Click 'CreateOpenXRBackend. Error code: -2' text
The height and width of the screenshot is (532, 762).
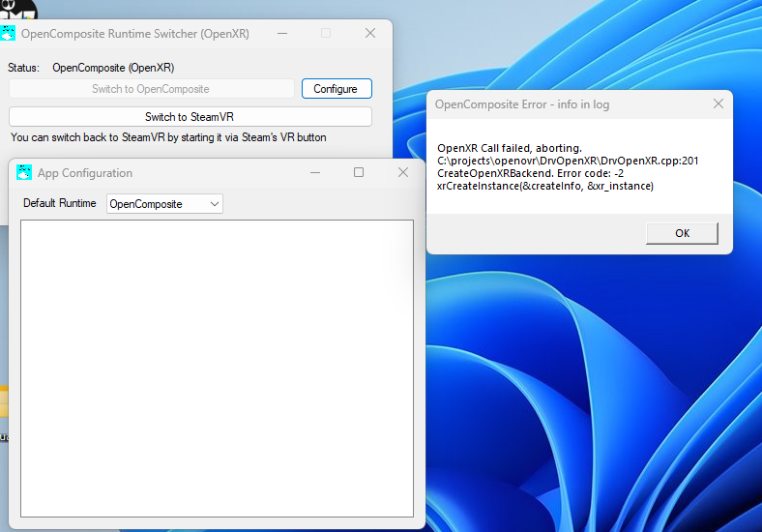[x=530, y=173]
